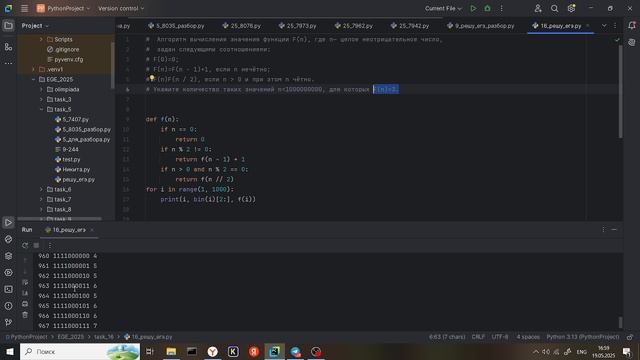Expand the .venv1 folder
Viewport: 640px width, 360px height.
pos(33,69)
